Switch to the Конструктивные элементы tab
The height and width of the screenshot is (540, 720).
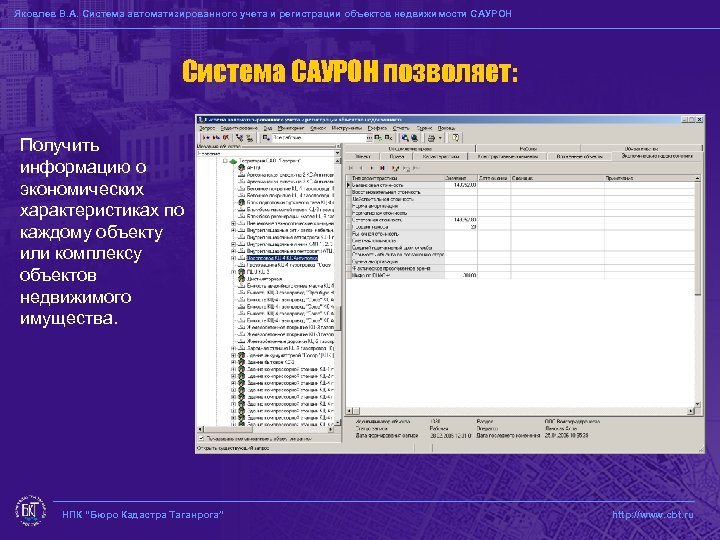(x=507, y=157)
